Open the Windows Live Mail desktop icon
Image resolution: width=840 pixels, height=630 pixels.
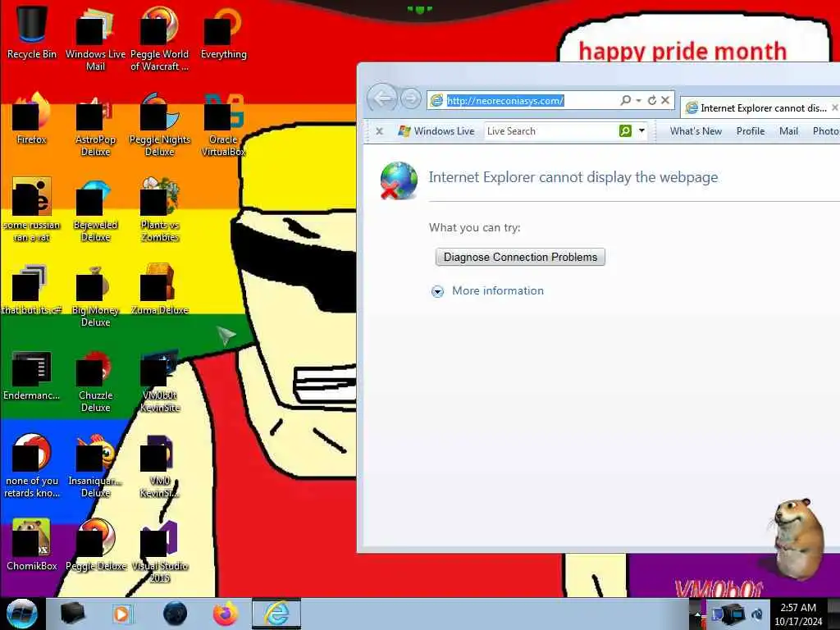point(95,39)
